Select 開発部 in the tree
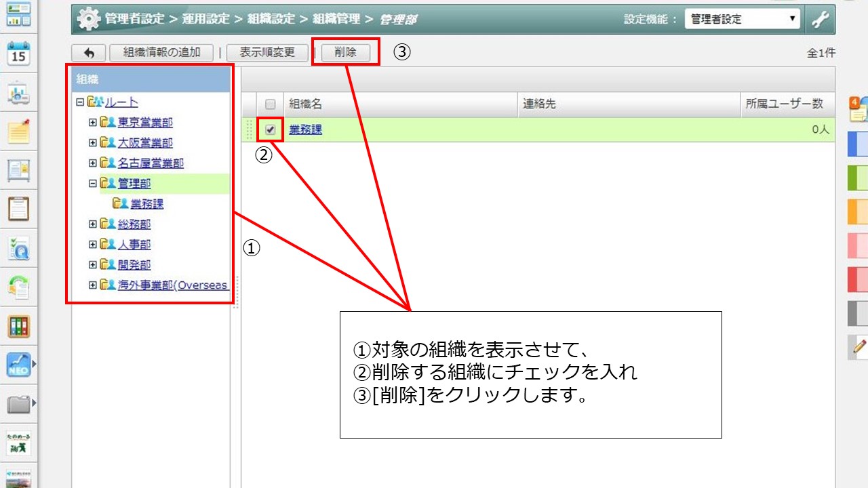 134,264
